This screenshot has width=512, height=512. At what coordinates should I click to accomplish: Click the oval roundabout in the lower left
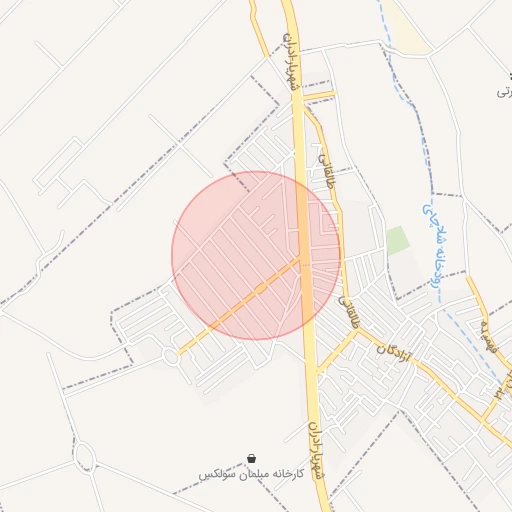click(x=84, y=455)
